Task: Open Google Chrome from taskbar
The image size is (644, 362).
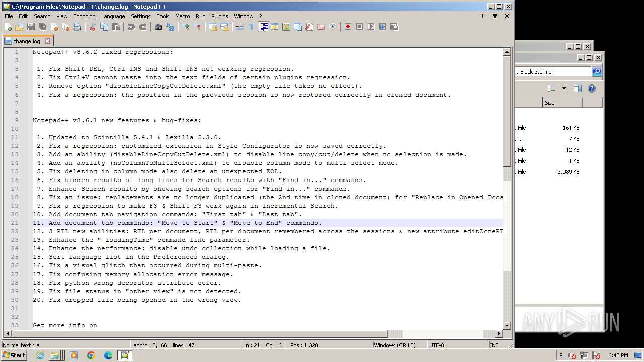Action: click(91, 355)
